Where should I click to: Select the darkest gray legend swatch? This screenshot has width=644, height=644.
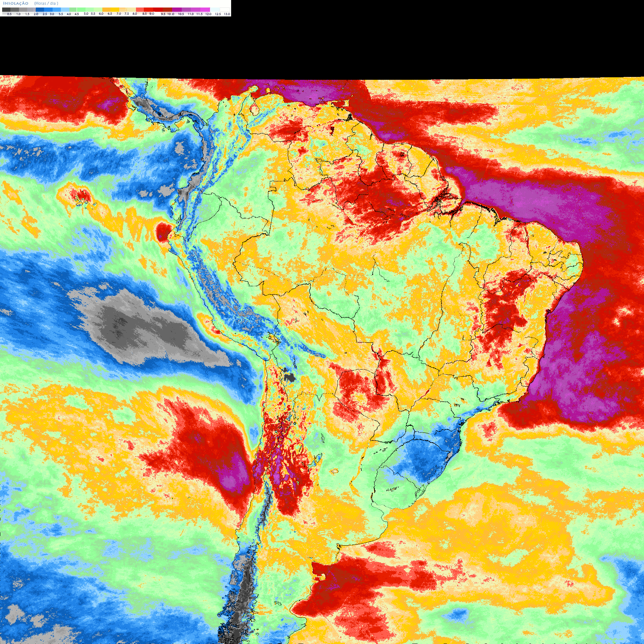6,10
